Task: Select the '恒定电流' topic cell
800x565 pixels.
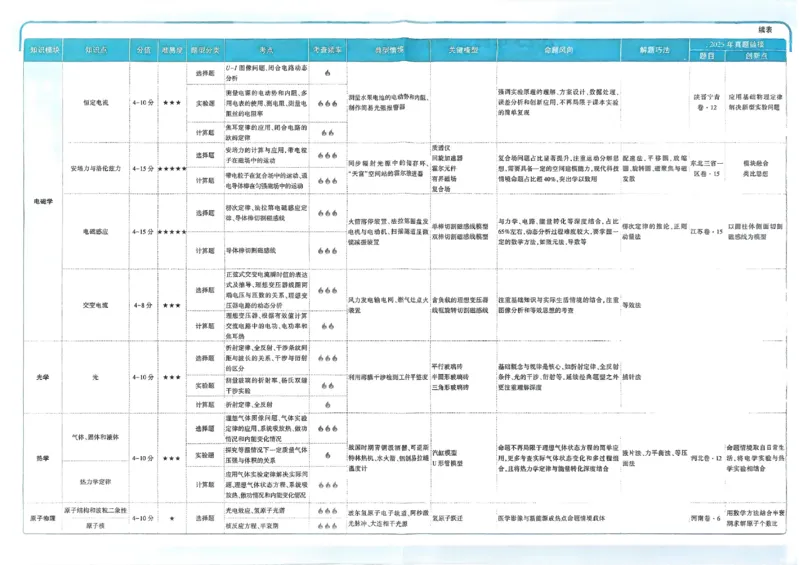Action: (x=96, y=103)
